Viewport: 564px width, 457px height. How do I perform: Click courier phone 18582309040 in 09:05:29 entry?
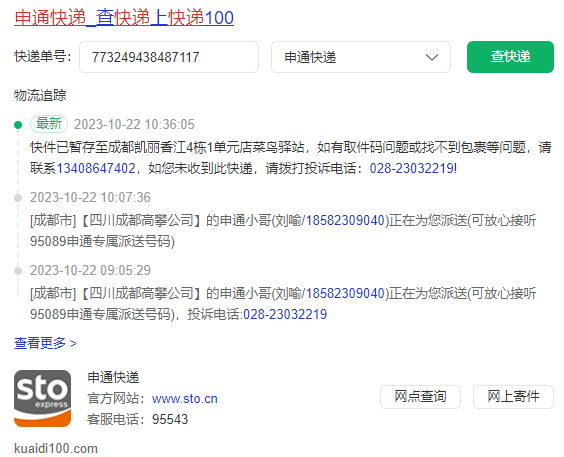point(345,293)
